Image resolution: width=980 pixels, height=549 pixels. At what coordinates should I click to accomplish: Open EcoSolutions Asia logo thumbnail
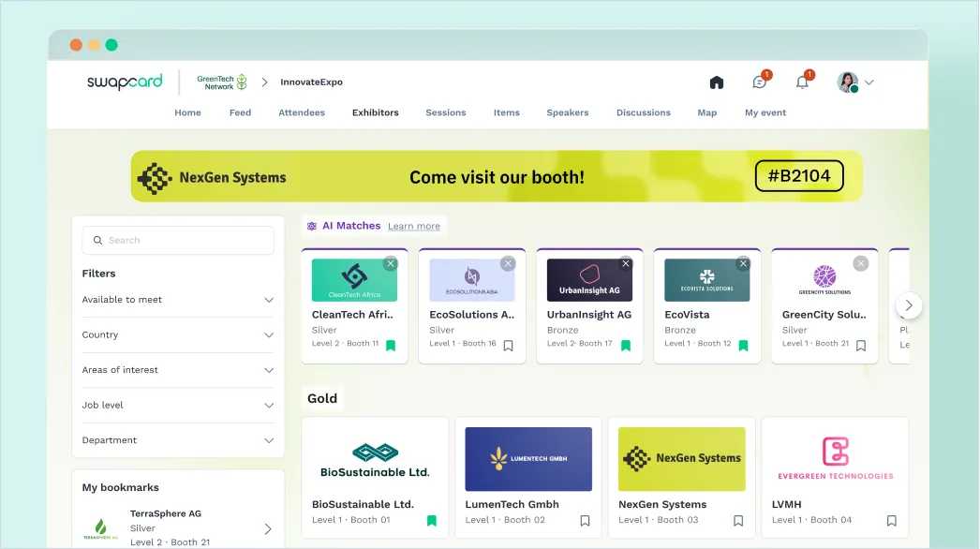click(472, 280)
